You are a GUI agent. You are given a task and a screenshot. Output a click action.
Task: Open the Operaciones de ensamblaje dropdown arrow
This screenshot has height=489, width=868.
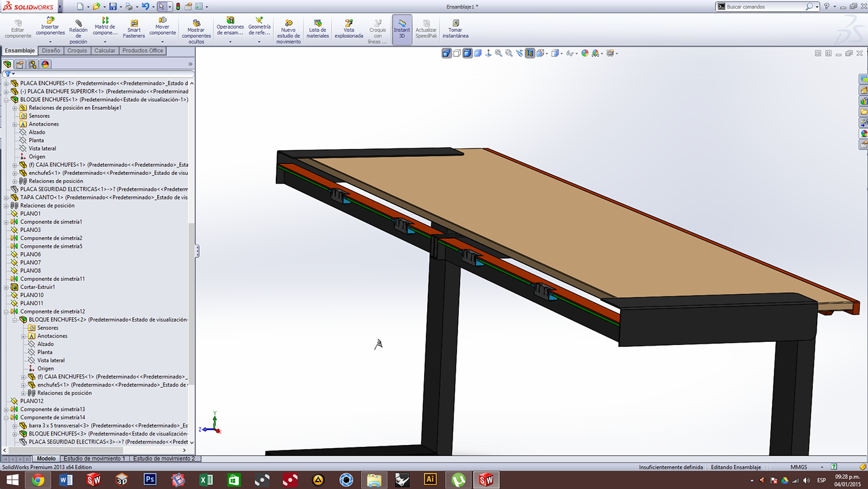(230, 42)
